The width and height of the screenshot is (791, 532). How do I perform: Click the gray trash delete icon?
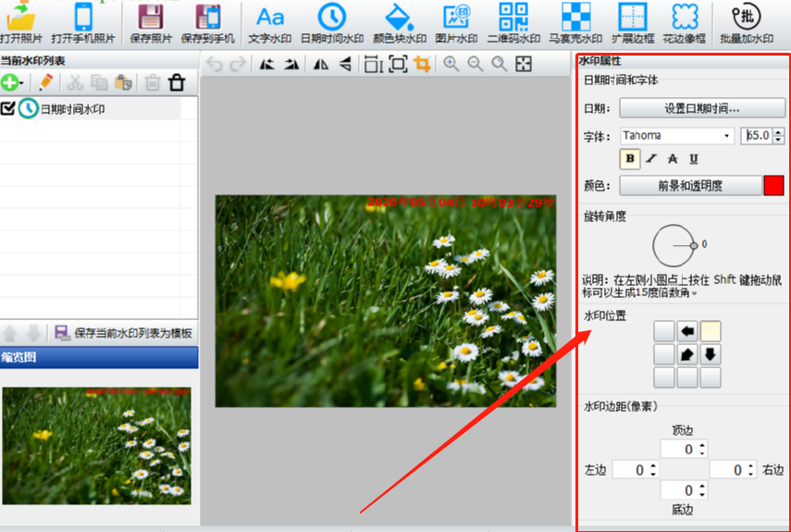pyautogui.click(x=153, y=82)
